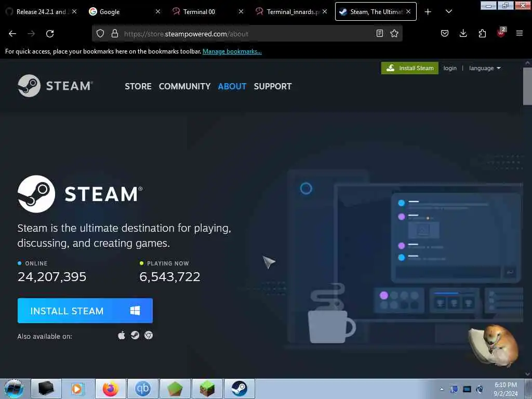
Task: Toggle reader view icon in address bar
Action: pos(380,33)
